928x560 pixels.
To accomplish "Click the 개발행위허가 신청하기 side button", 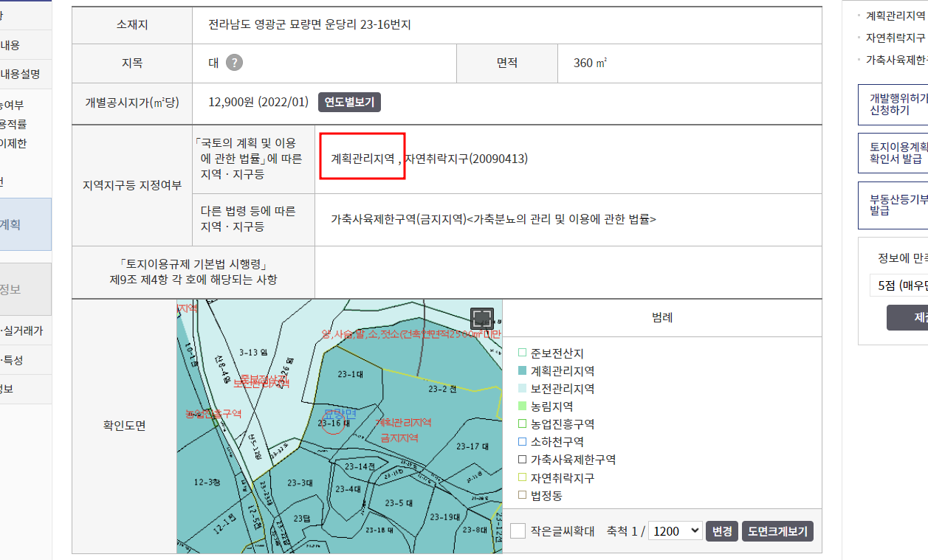I will 893,105.
